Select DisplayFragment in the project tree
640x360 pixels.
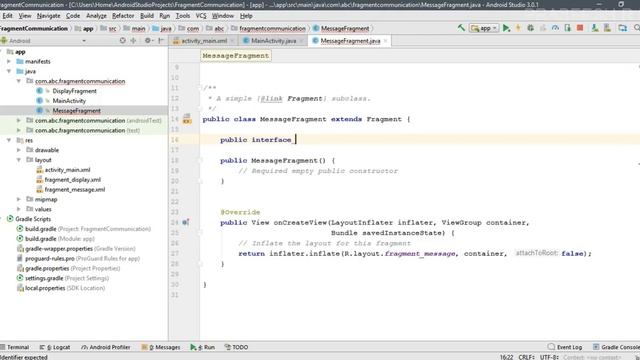point(74,91)
